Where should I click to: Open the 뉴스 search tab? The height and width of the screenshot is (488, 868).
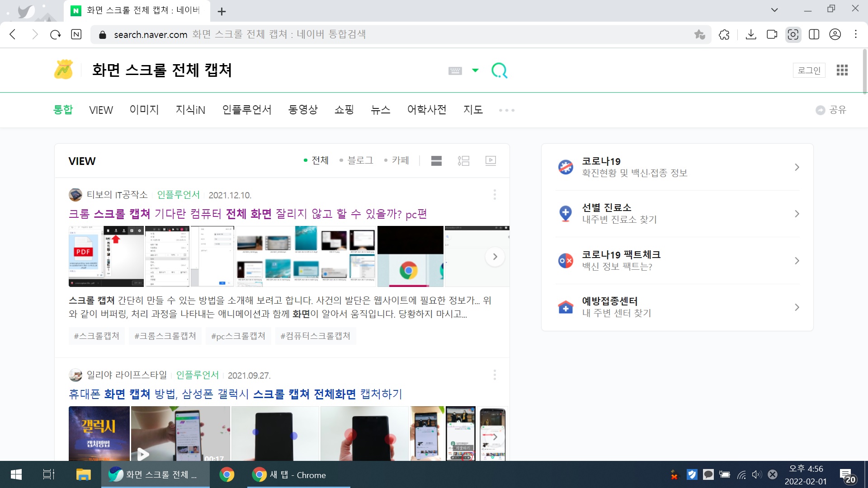click(380, 110)
